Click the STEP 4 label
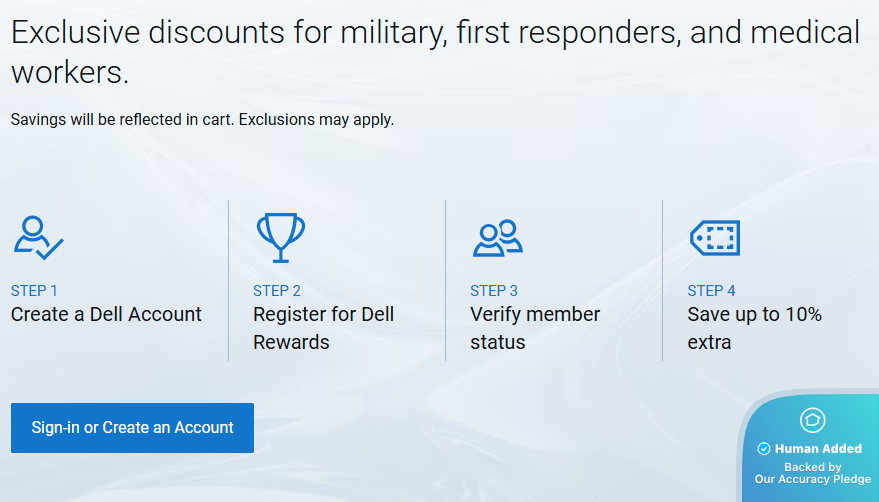879x502 pixels. pyautogui.click(x=711, y=291)
